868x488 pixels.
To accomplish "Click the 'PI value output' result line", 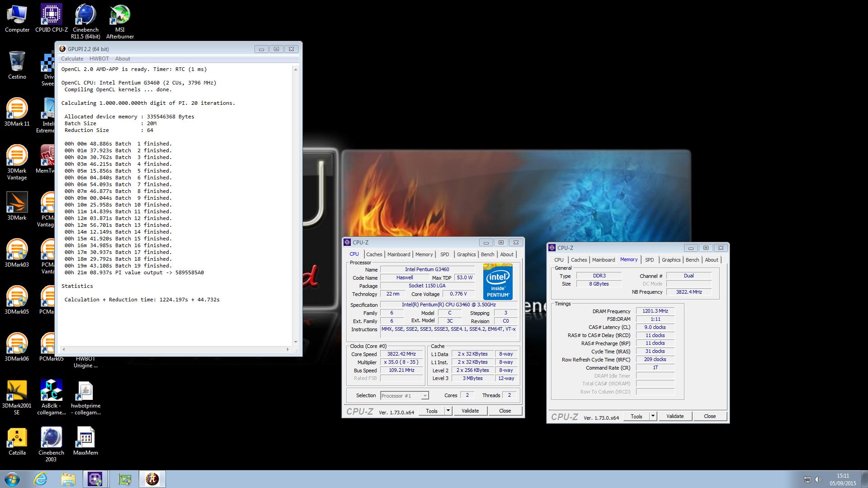I will pyautogui.click(x=134, y=272).
